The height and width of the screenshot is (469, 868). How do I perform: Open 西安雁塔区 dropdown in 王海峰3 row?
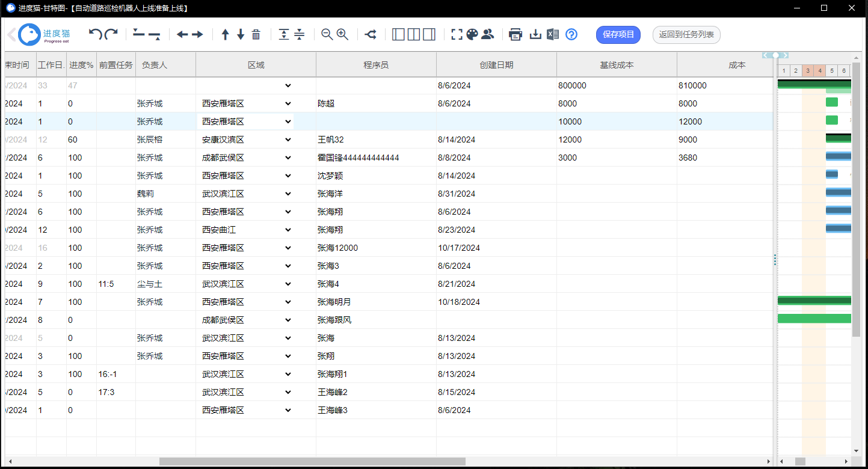(245, 410)
